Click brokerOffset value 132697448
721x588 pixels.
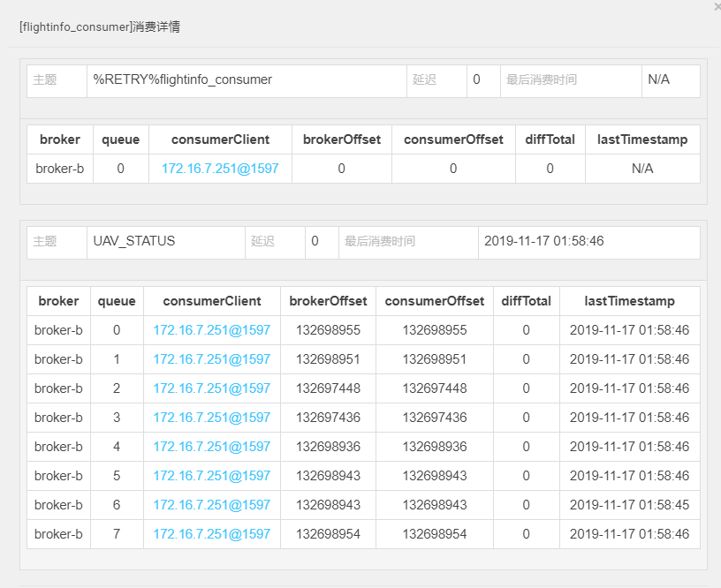pyautogui.click(x=329, y=388)
